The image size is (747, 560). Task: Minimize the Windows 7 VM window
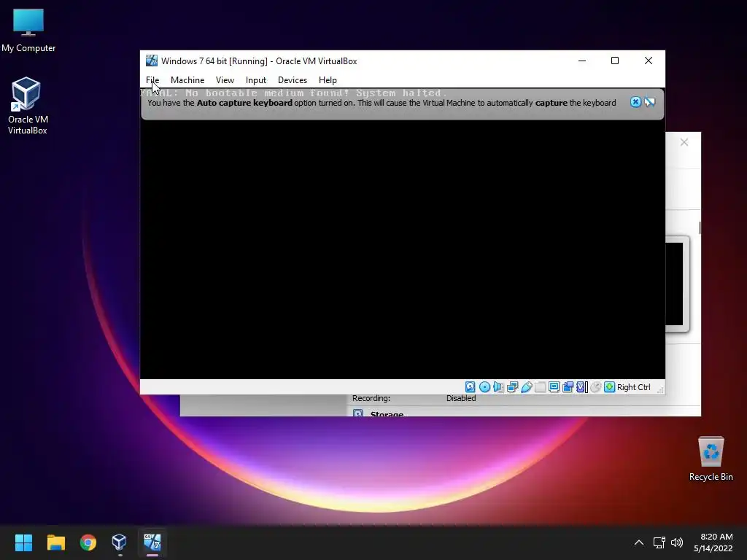[x=582, y=61]
